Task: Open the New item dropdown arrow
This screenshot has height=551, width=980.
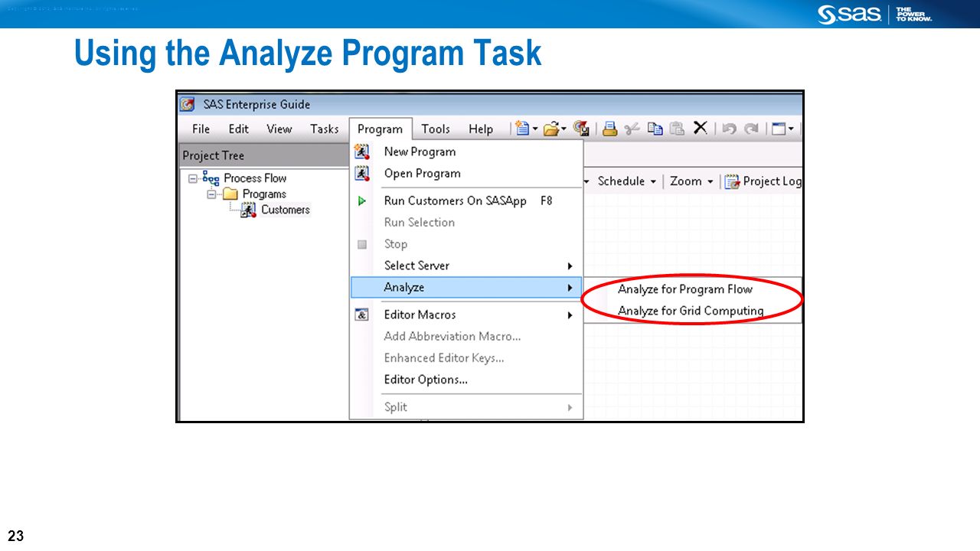Action: pos(535,129)
